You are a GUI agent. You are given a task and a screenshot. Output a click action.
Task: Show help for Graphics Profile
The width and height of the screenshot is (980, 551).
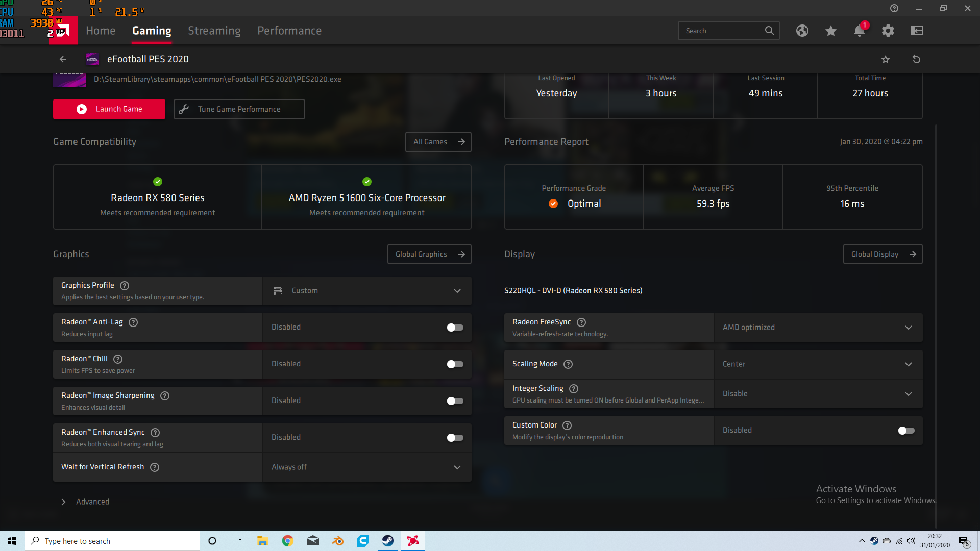coord(125,286)
